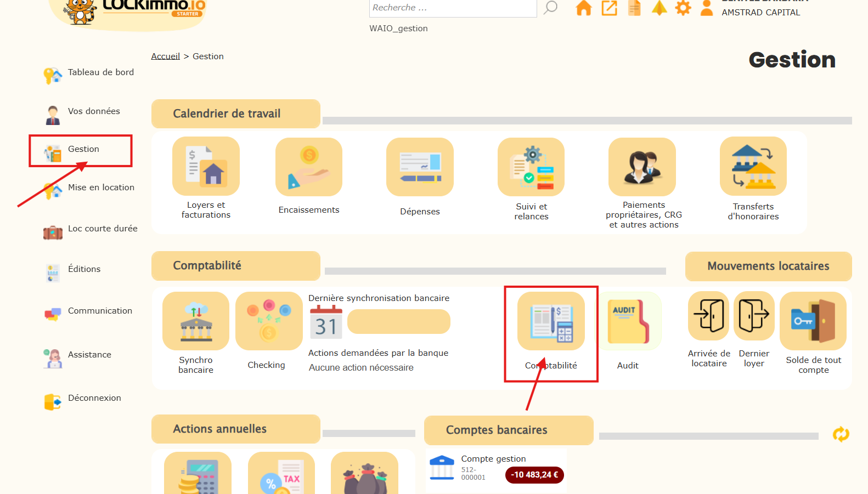
Task: Click the refresh arrows icon near Comptes bancaires
Action: 841,434
